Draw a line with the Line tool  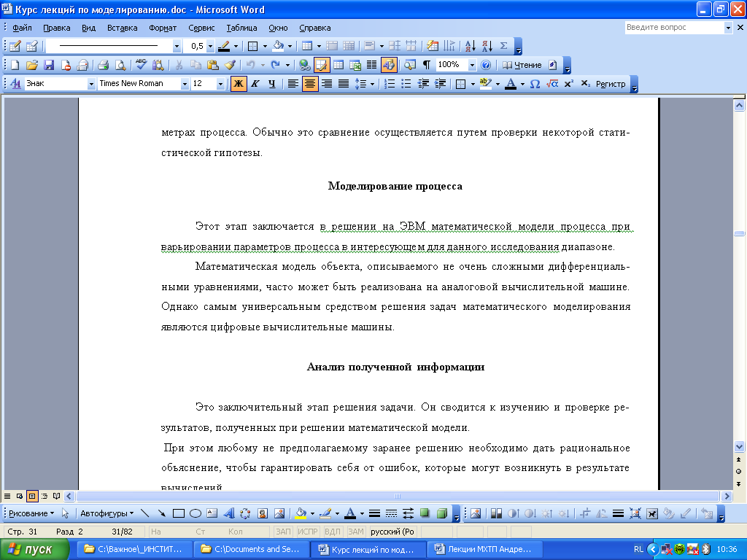point(145,513)
